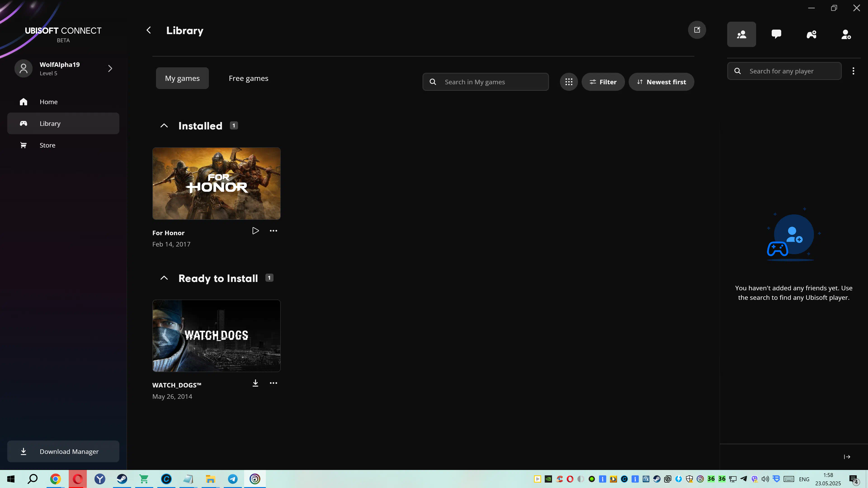Play For Honor with the play icon
The height and width of the screenshot is (488, 868).
(255, 231)
